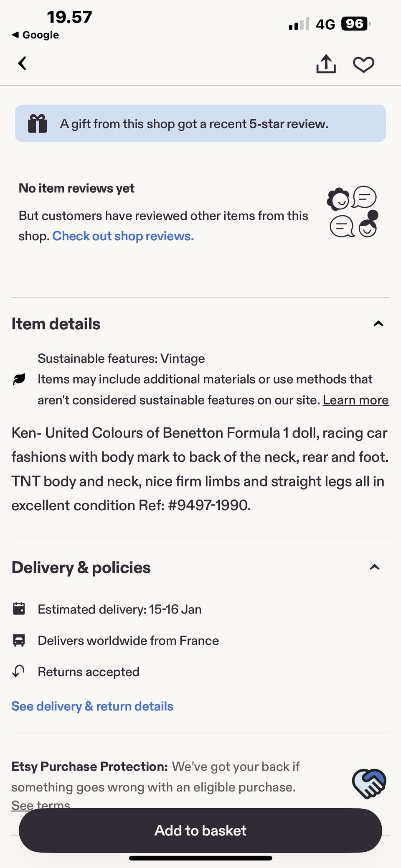Tap the returns arrow icon

[19, 672]
